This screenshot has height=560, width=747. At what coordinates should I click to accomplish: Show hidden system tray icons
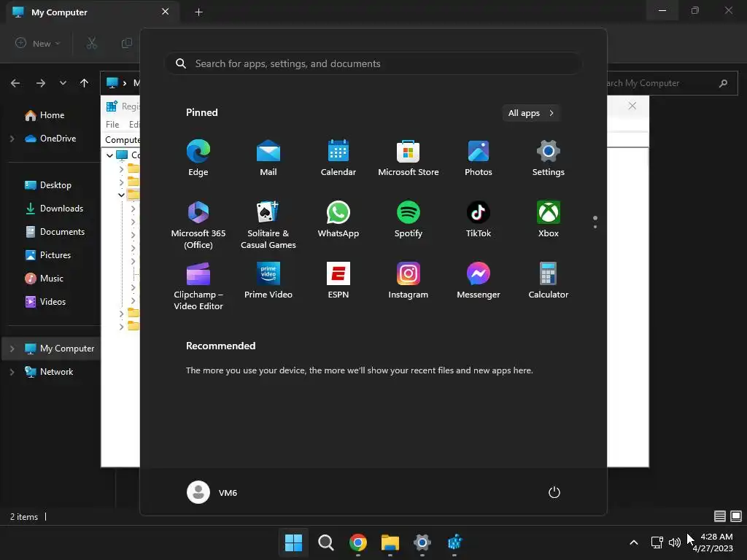[x=634, y=542]
